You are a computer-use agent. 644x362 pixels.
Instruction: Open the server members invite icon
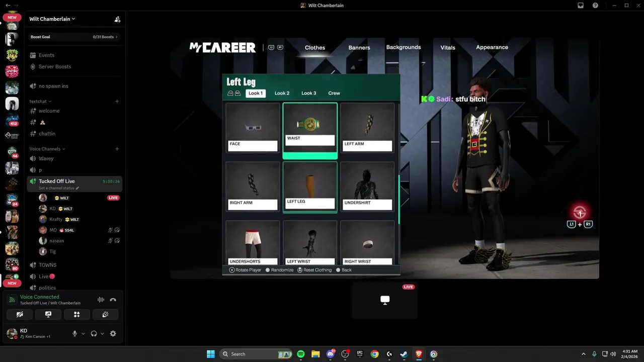117,19
